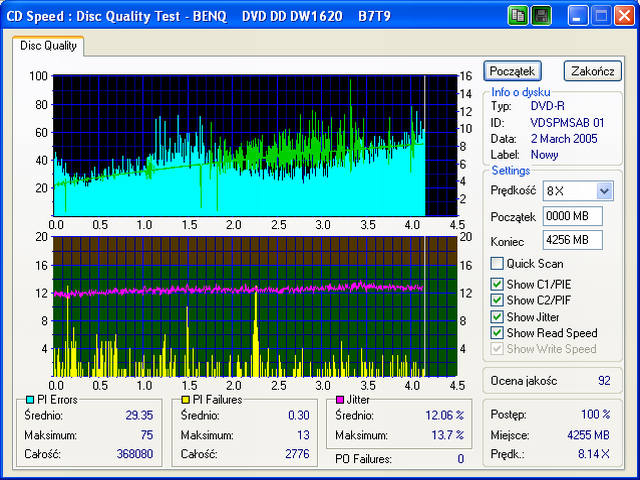Viewport: 640px width, 480px height.
Task: Click Jitter maximum 13.7 %
Action: [x=448, y=435]
